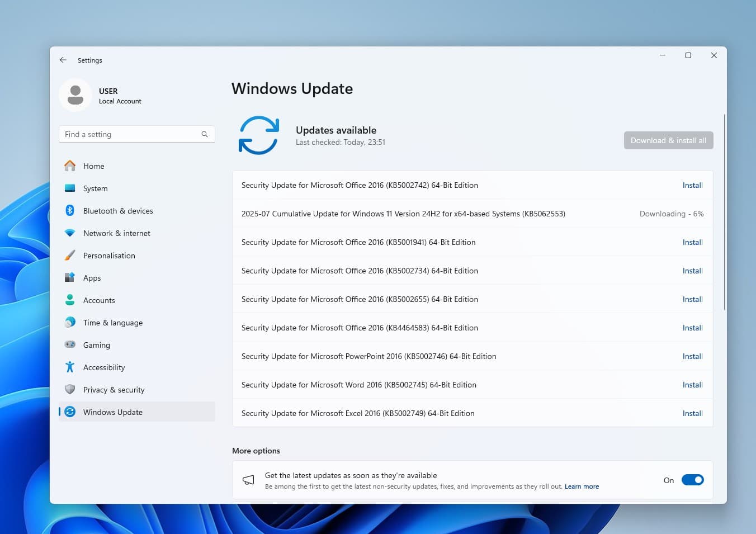Select Windows Update in the sidebar
The image size is (756, 534).
tap(137, 412)
